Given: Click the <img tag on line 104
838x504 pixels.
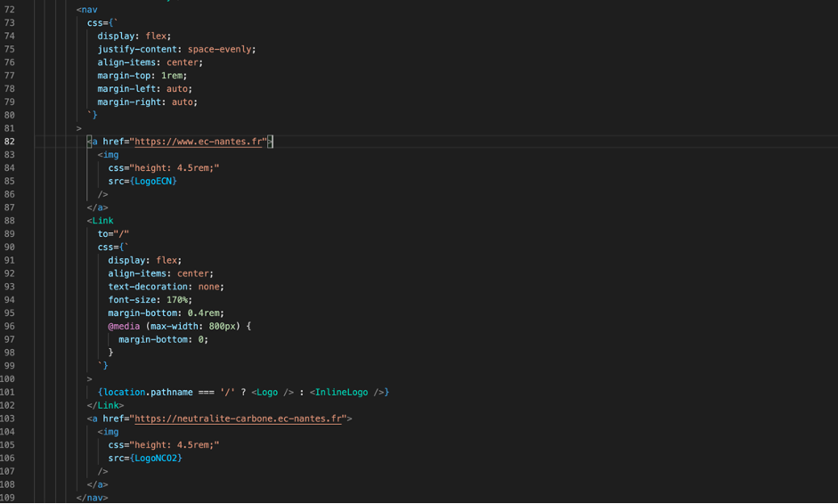Looking at the screenshot, I should [x=108, y=432].
